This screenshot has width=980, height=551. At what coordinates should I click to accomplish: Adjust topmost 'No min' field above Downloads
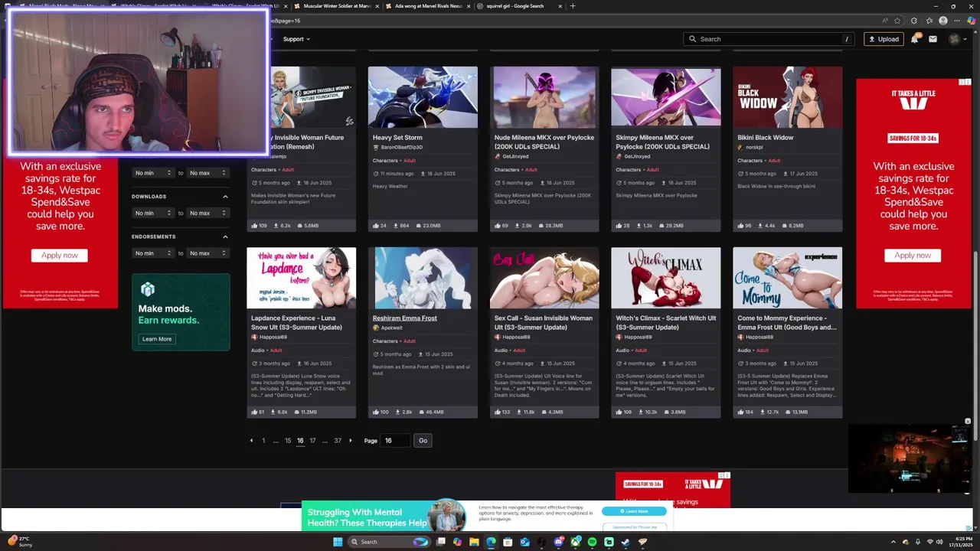pyautogui.click(x=152, y=173)
